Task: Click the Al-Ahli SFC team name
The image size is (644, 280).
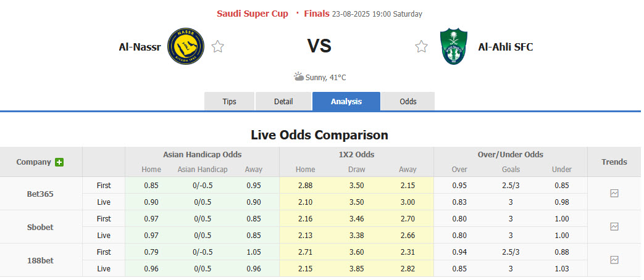Action: (x=505, y=47)
